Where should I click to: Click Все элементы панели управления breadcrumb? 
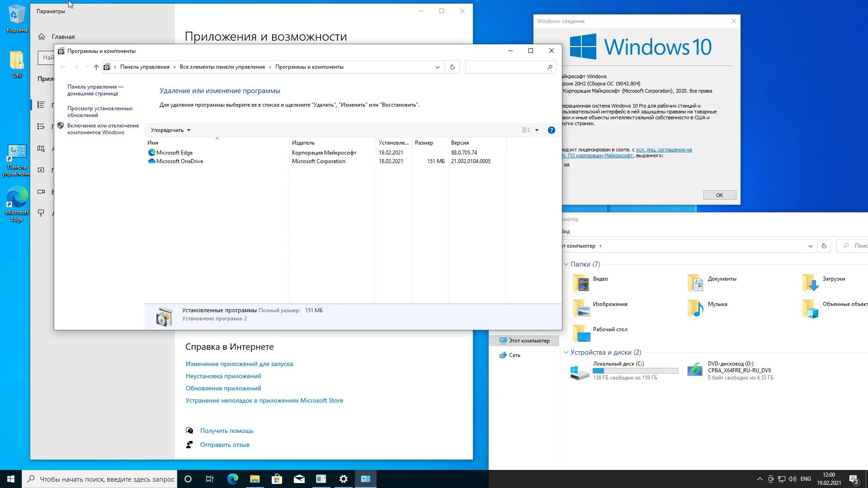point(222,67)
